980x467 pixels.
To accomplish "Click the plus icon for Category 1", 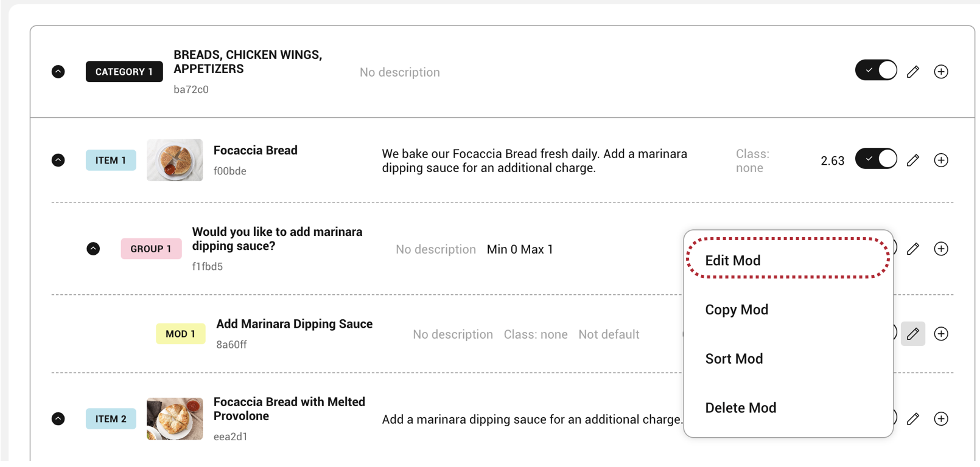I will [941, 72].
